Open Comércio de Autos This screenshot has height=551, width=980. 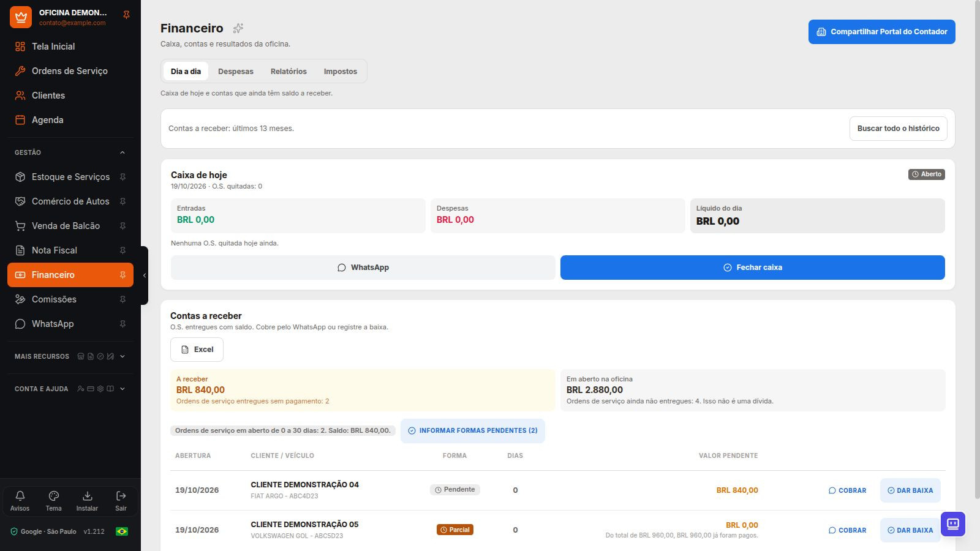(x=62, y=201)
